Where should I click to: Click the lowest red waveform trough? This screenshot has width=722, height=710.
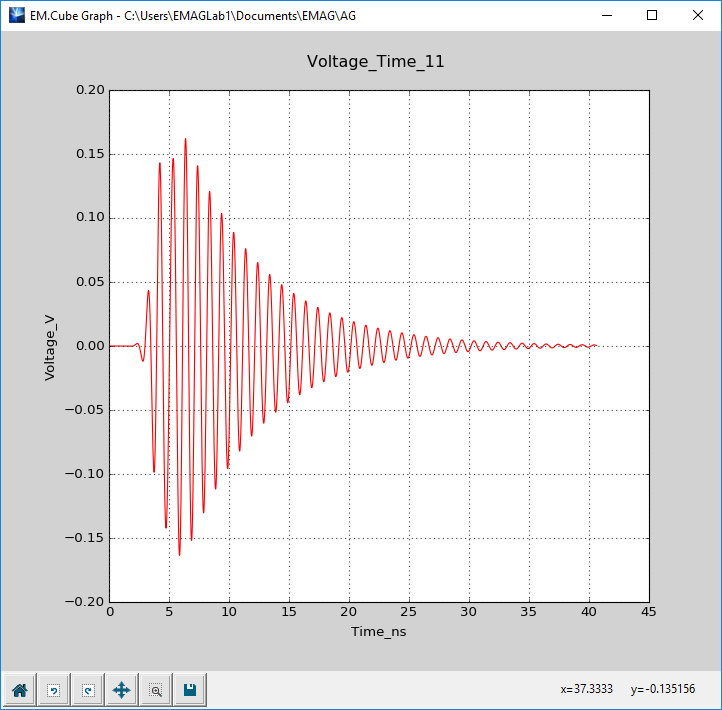[180, 554]
